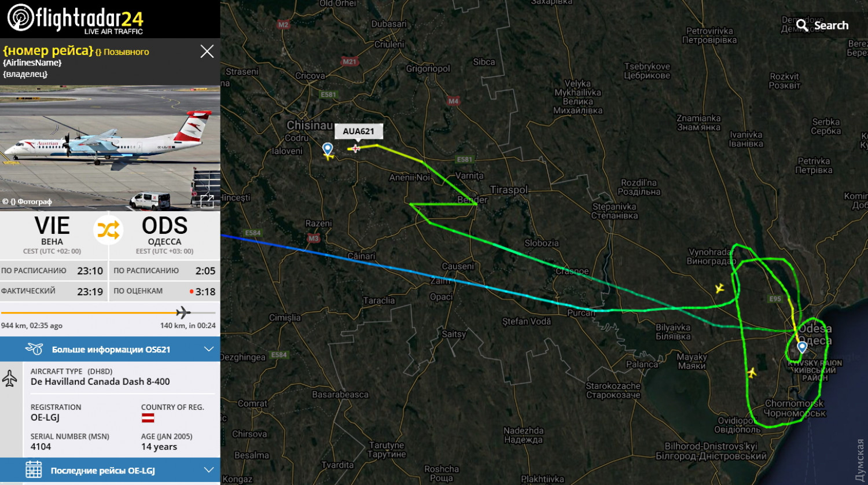
Task: Select yellow plane near Vynohradar
Action: tap(719, 288)
